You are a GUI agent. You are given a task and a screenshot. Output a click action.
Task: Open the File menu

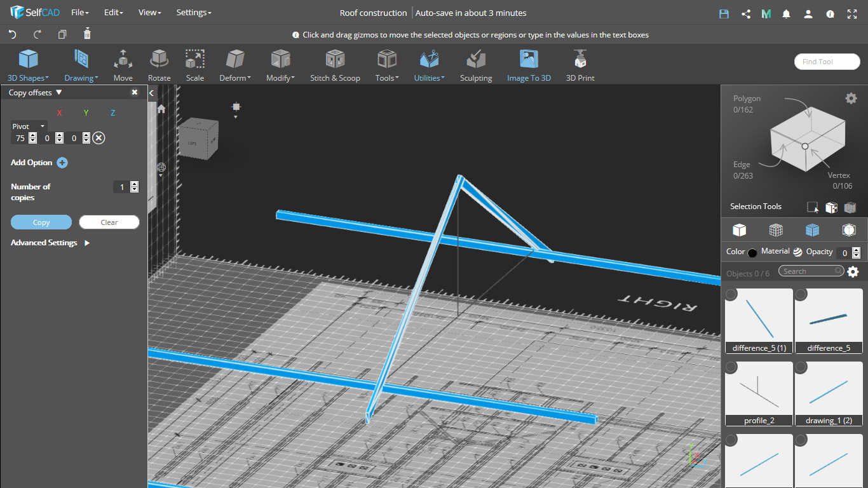click(79, 13)
